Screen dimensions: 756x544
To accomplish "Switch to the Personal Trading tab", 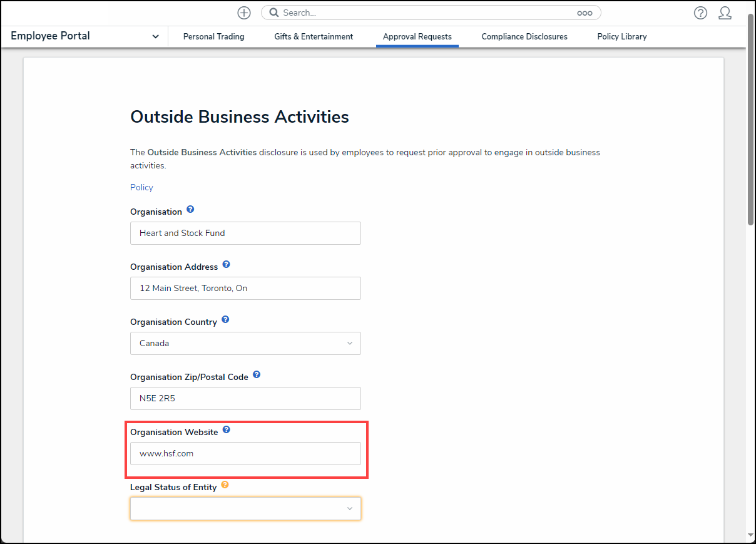I will point(213,36).
